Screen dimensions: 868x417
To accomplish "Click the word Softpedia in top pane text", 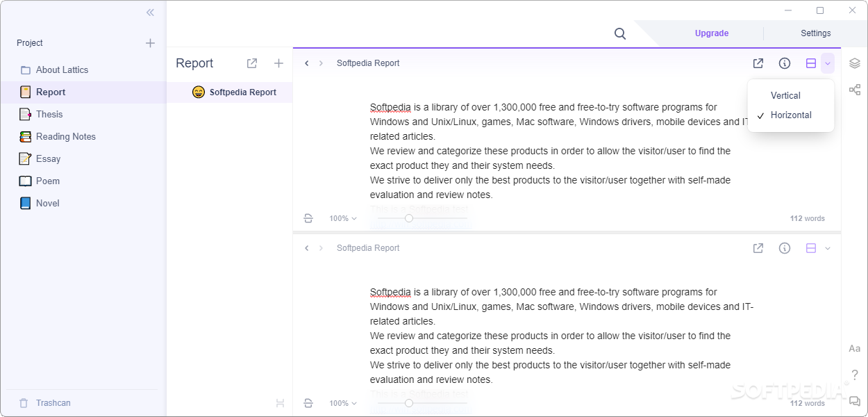I will (x=390, y=107).
